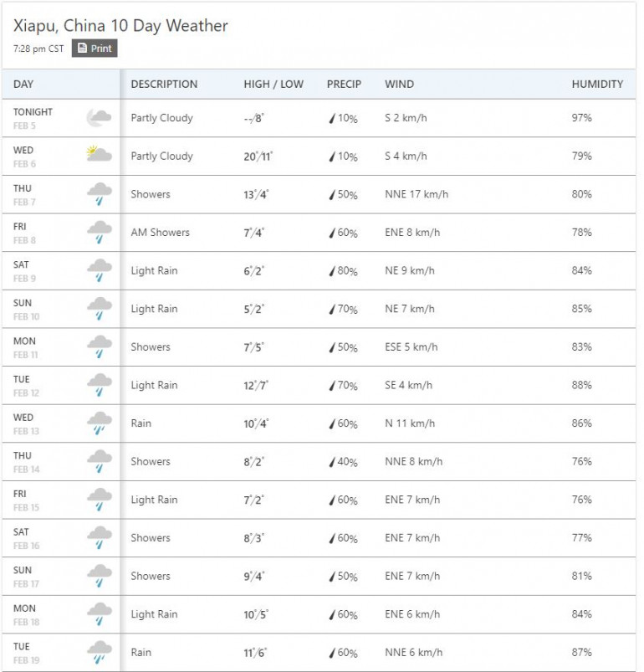Select the HIGH / LOW column header
This screenshot has height=672, width=644.
273,84
